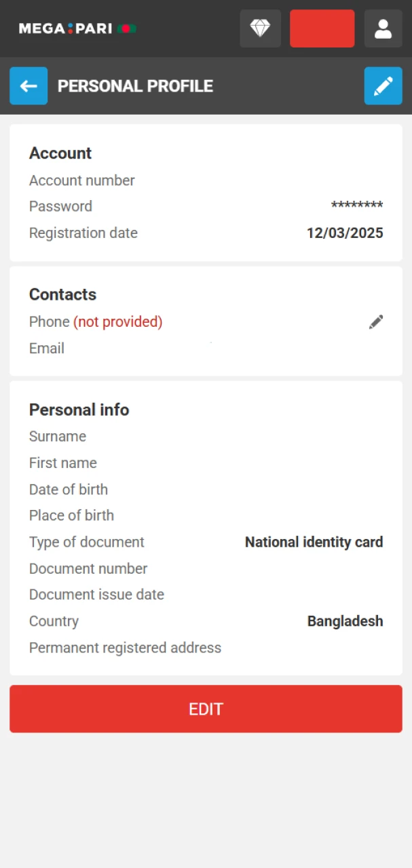This screenshot has width=412, height=868.
Task: Edit phone number using its pencil icon
Action: point(375,321)
